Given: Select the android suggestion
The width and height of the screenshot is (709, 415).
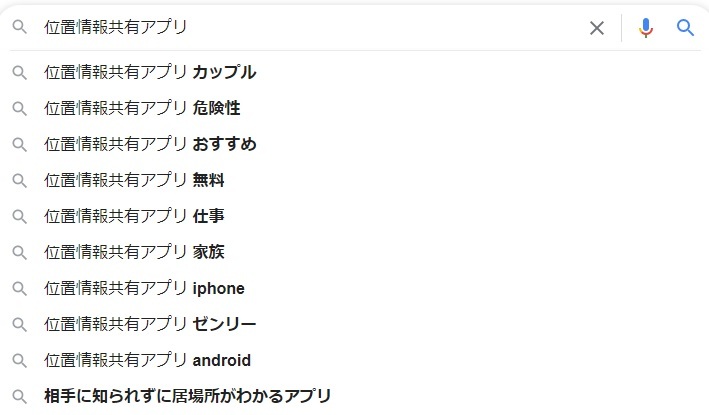Looking at the screenshot, I should pos(354,360).
